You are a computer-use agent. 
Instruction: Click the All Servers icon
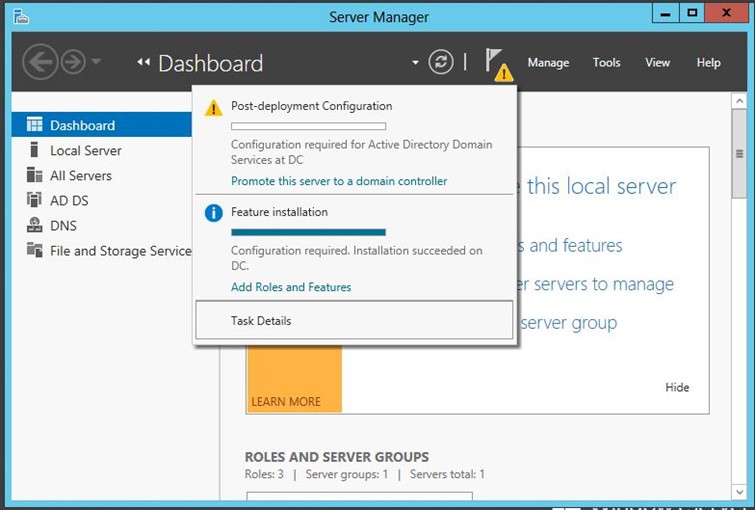[x=34, y=175]
